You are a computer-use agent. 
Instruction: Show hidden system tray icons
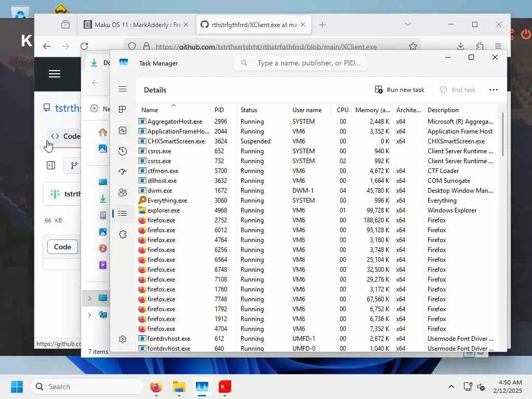[x=451, y=387]
